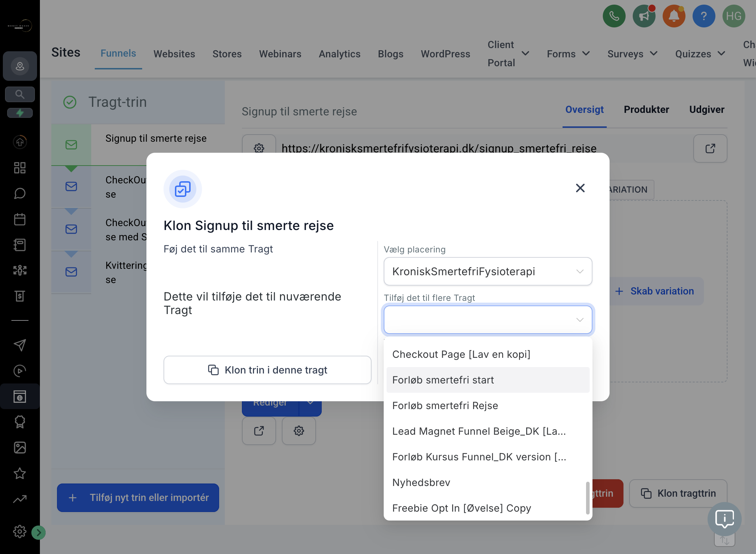Click the sidebar search icon

point(20,94)
